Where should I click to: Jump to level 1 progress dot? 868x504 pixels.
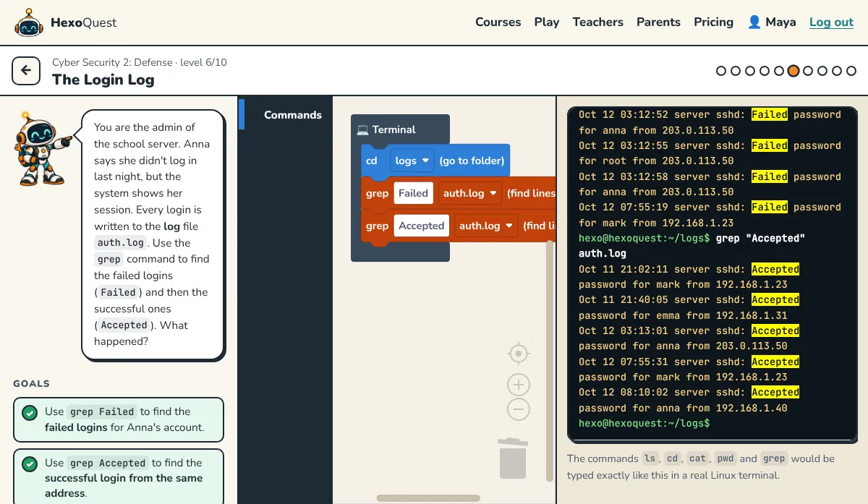tap(721, 71)
